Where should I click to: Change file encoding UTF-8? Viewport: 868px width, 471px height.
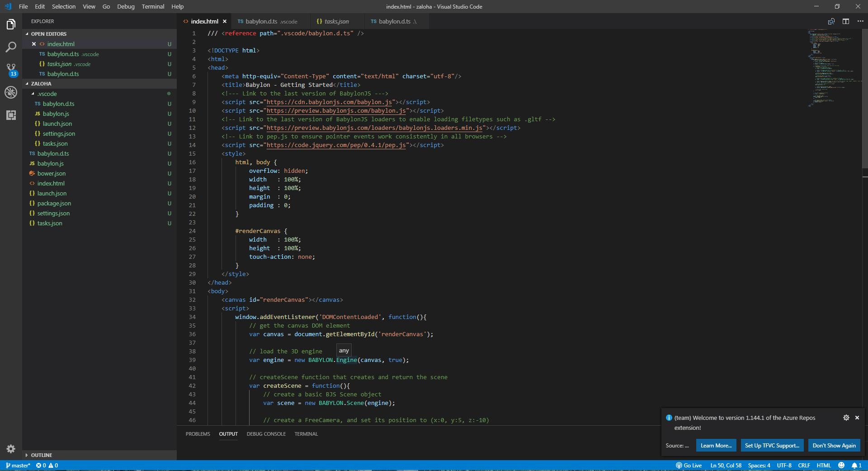coord(784,465)
